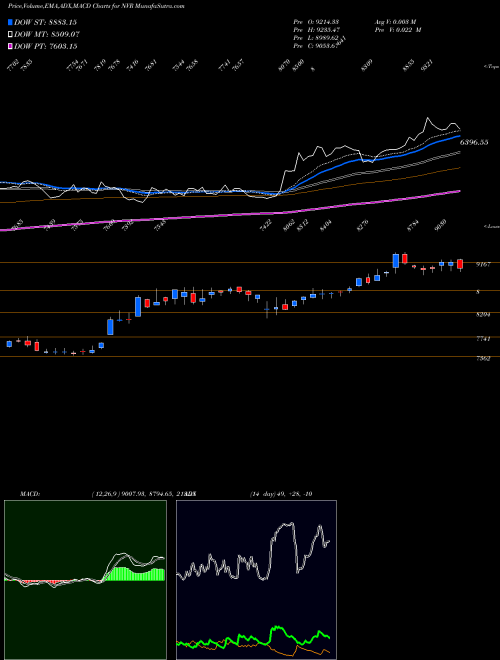Click the 7741 price level label

coord(483,339)
